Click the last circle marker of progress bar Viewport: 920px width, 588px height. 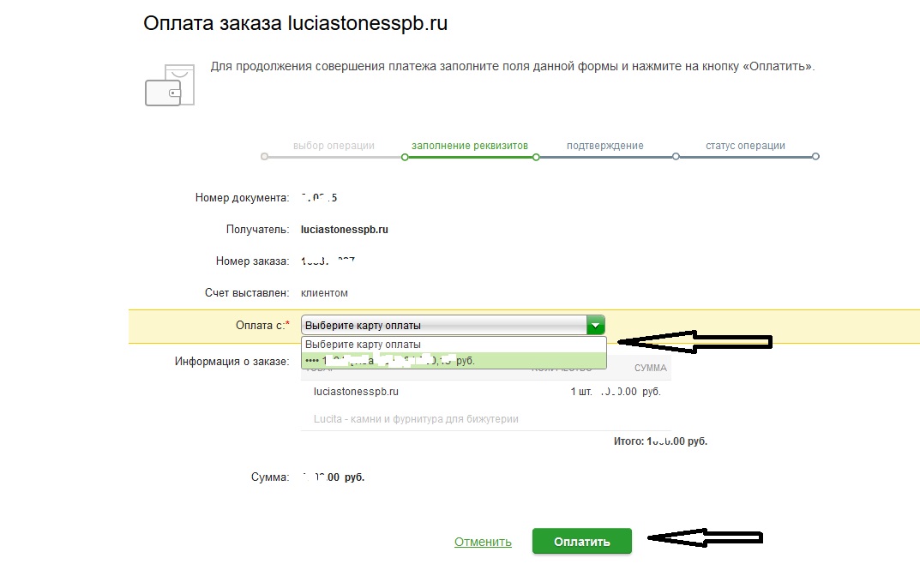pyautogui.click(x=815, y=157)
